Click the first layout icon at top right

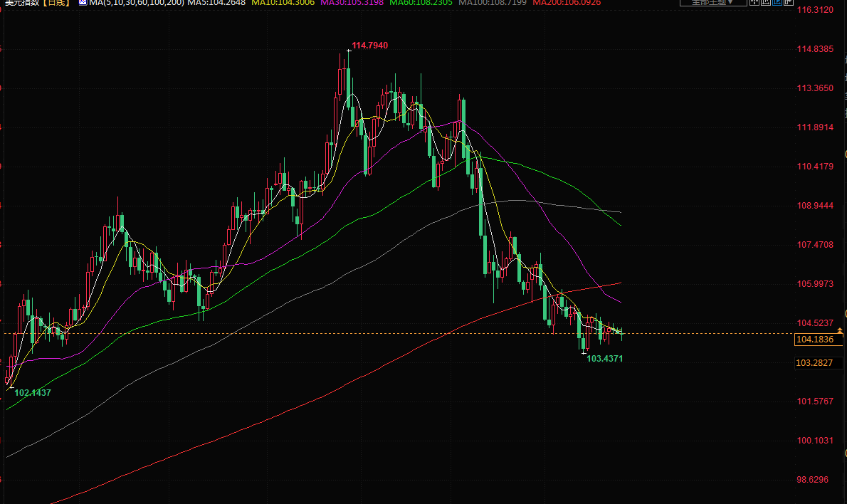754,3
